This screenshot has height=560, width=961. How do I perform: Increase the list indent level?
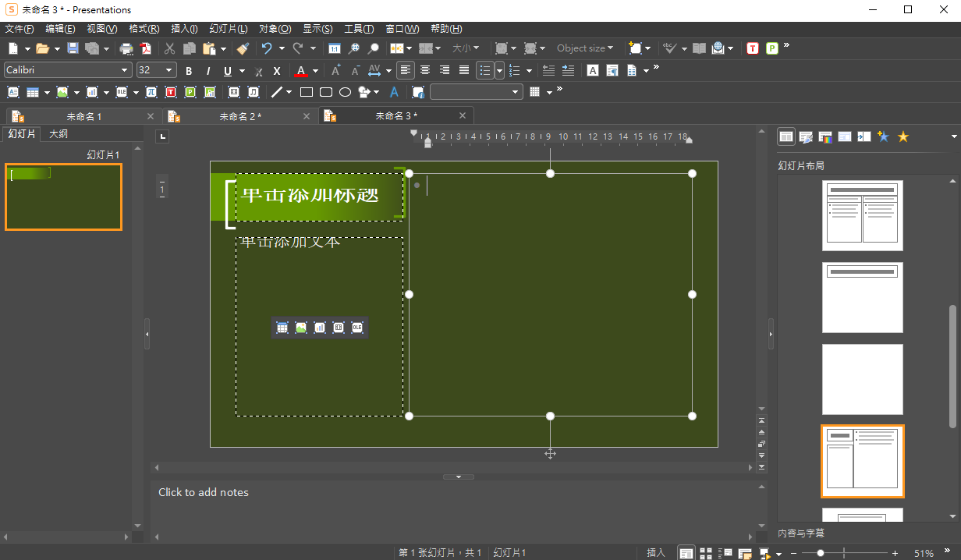coord(568,70)
